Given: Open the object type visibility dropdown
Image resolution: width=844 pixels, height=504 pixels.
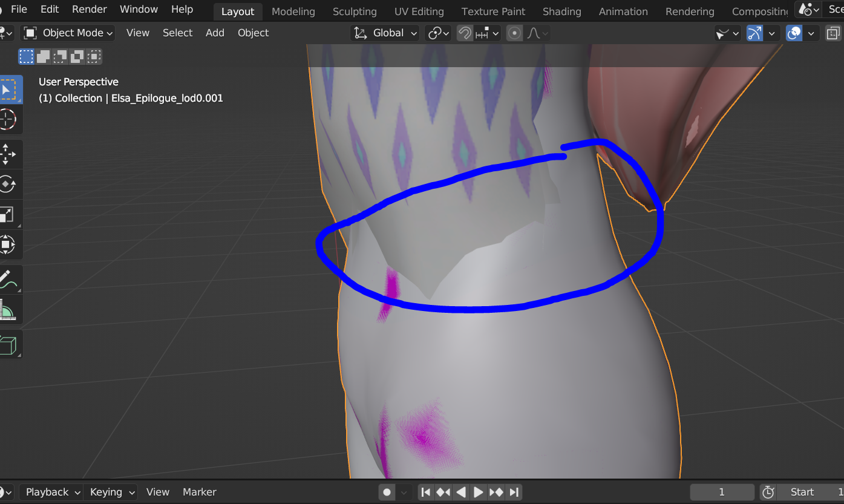Looking at the screenshot, I should [x=727, y=33].
